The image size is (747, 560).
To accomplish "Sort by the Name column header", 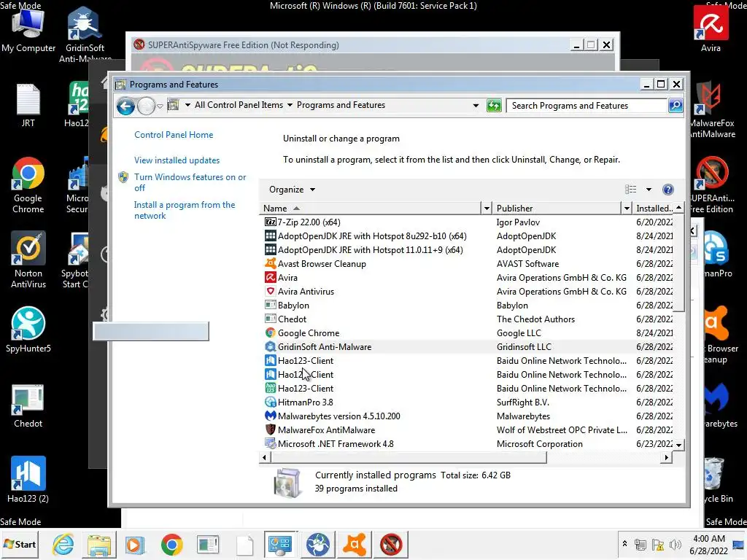I will coord(371,208).
